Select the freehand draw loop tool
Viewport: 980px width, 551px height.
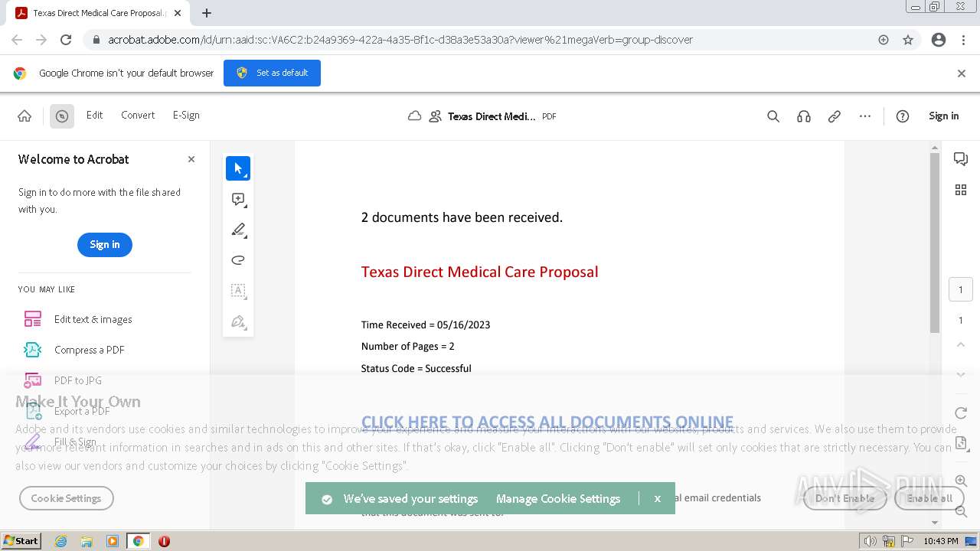pyautogui.click(x=238, y=260)
